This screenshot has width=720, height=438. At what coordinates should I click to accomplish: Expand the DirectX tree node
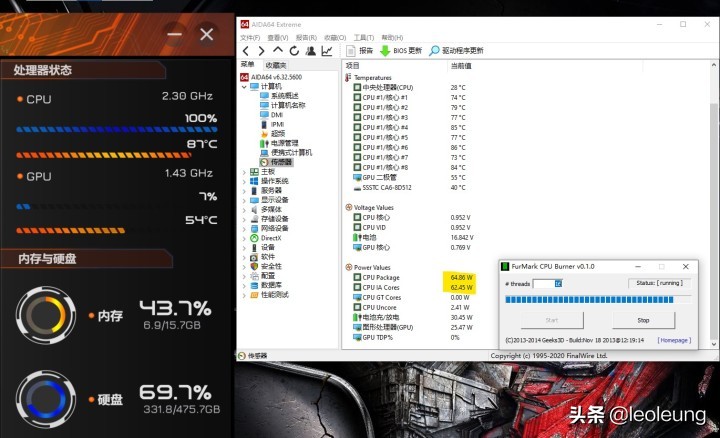[x=244, y=238]
